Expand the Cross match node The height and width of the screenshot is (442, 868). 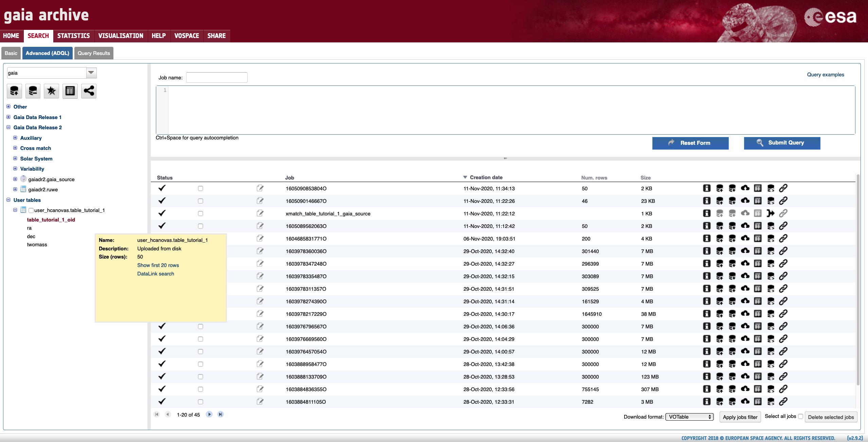[x=15, y=148]
